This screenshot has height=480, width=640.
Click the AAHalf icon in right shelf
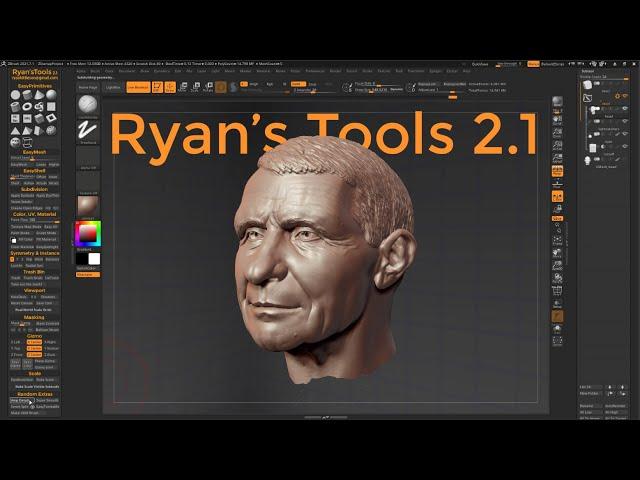[x=557, y=158]
